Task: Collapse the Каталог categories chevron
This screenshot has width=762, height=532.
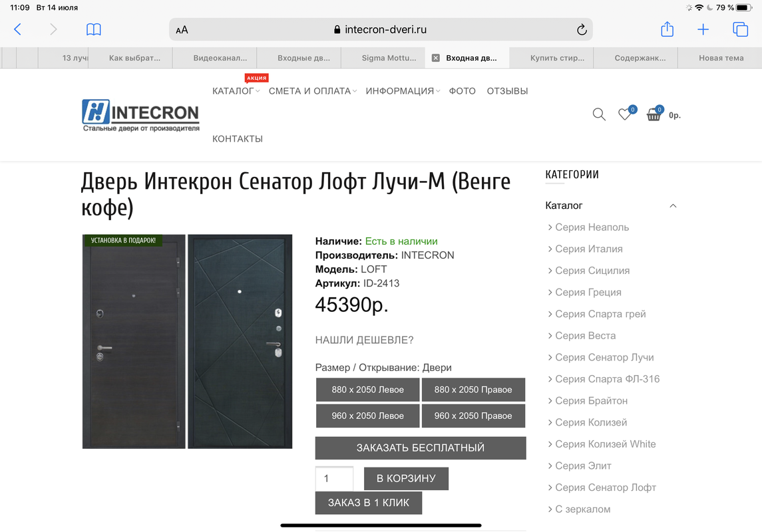Action: (x=673, y=205)
